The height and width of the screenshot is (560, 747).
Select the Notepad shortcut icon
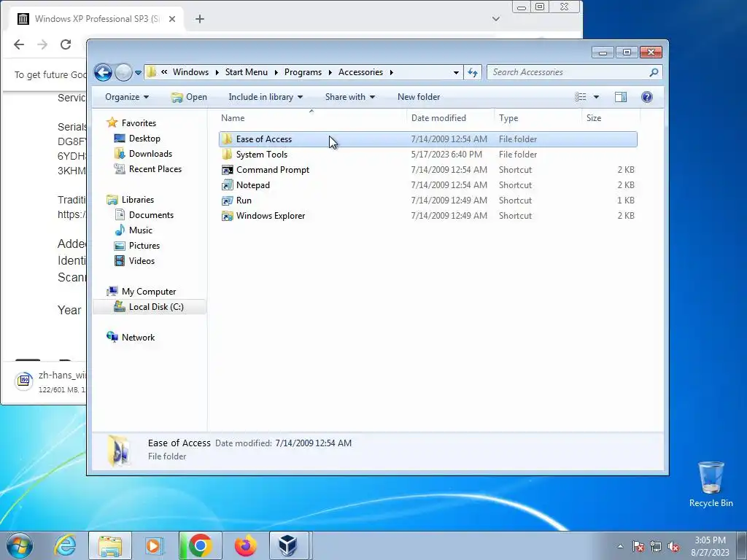click(228, 185)
